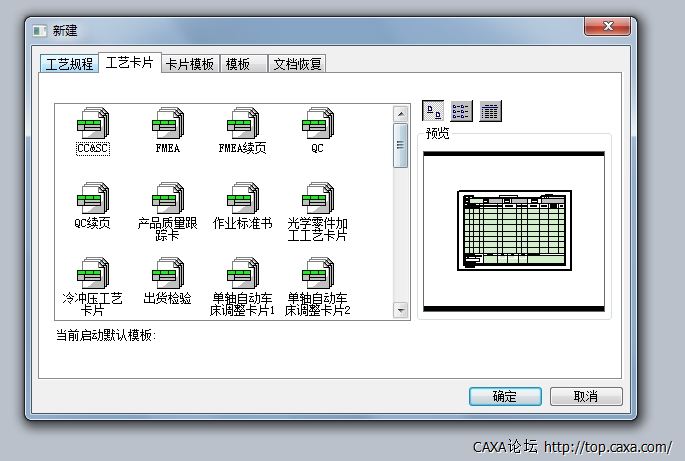
Task: Switch to large icons view mode
Action: tap(433, 111)
